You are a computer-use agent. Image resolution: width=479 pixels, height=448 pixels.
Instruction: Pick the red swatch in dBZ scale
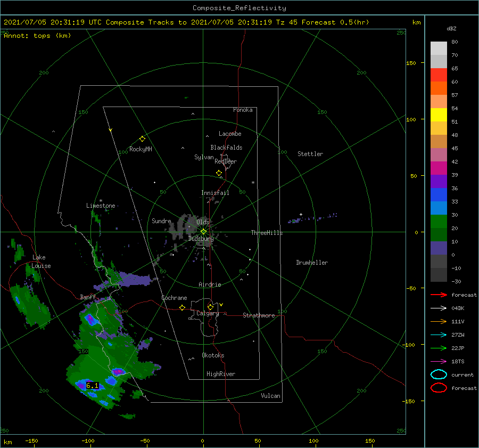pos(439,75)
